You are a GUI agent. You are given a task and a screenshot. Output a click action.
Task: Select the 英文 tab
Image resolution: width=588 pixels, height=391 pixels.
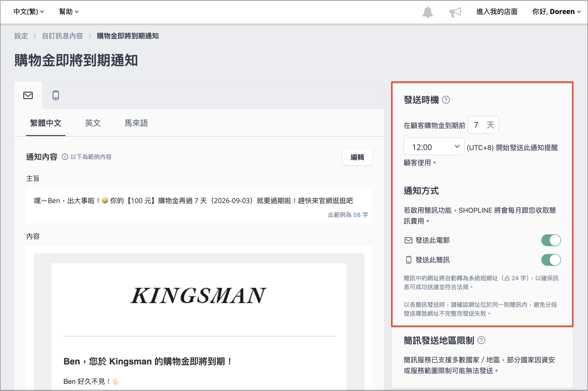[x=93, y=123]
